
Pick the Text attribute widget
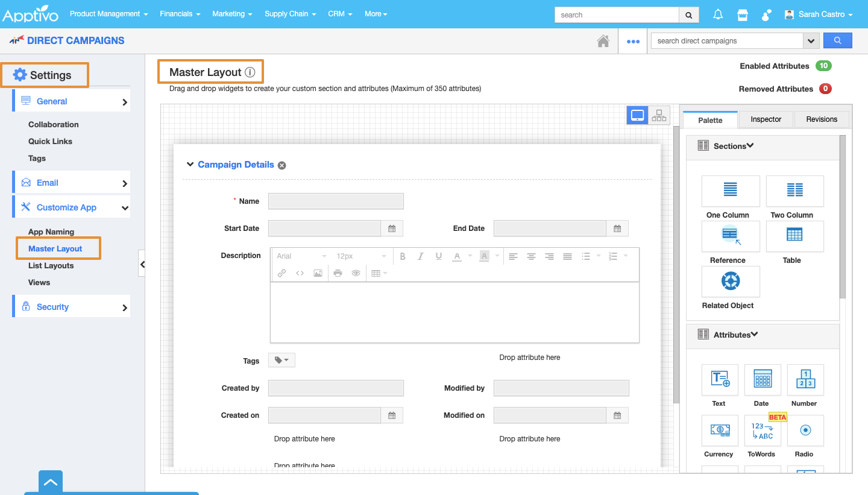tap(720, 380)
